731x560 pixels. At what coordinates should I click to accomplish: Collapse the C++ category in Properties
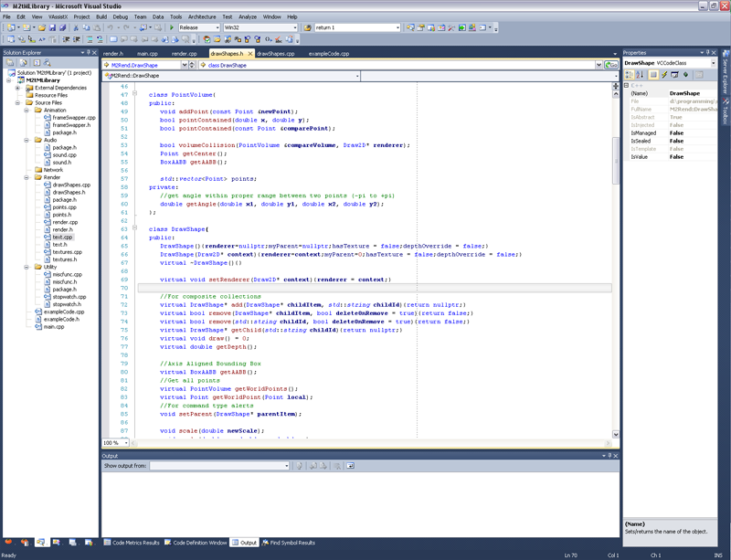point(628,85)
